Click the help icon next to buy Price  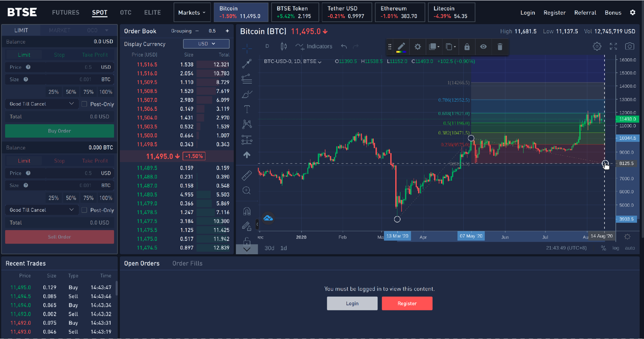click(x=28, y=67)
